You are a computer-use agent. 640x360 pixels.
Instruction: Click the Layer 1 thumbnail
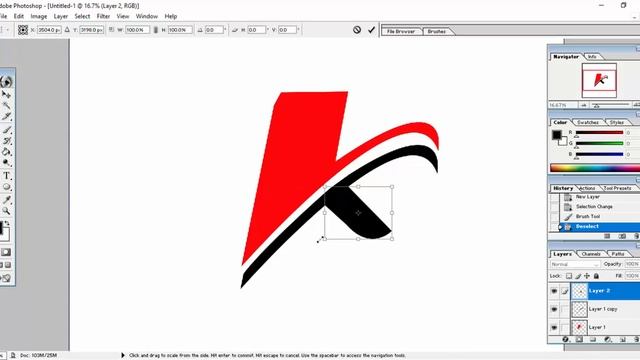579,327
